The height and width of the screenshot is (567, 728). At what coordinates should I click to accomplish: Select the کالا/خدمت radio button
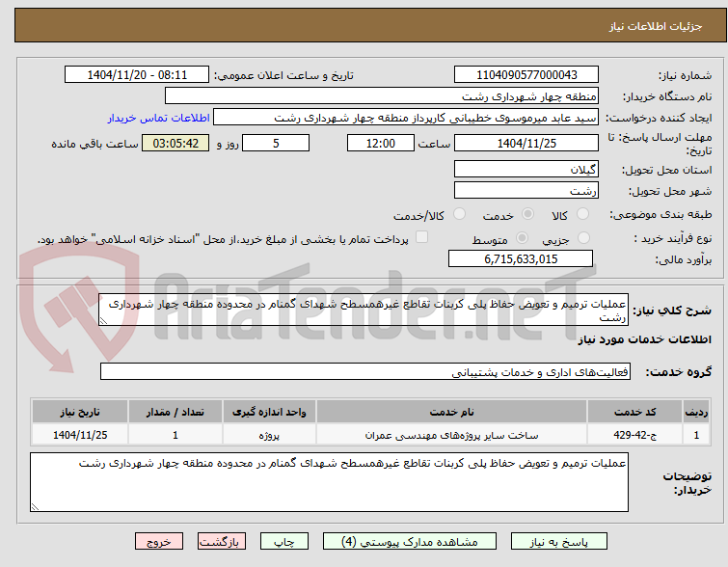pos(459,214)
